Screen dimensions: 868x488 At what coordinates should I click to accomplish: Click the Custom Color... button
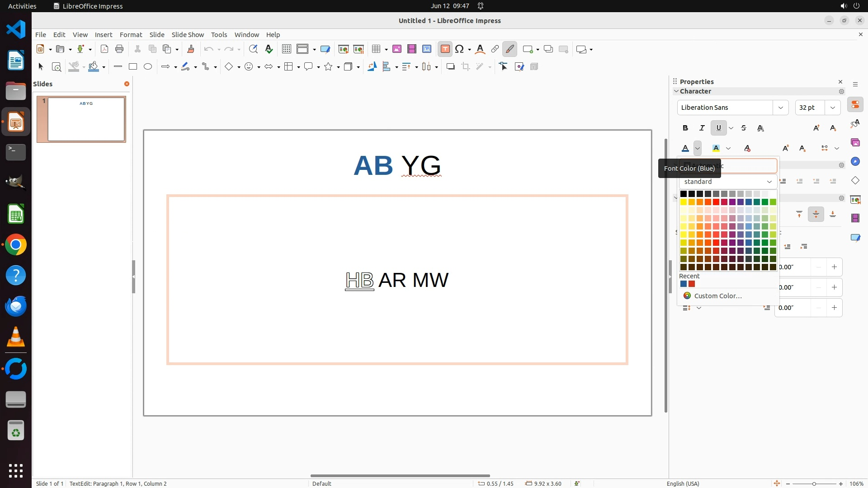717,296
